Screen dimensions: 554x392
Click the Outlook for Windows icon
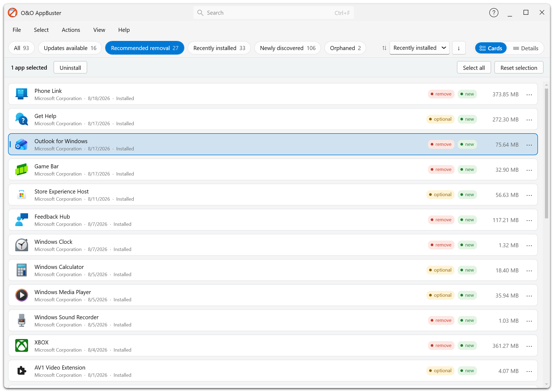21,144
